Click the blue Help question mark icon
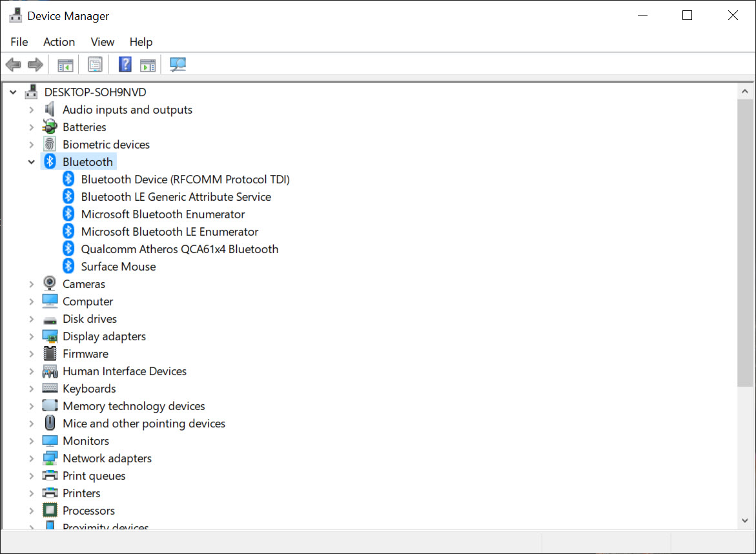 (x=125, y=64)
